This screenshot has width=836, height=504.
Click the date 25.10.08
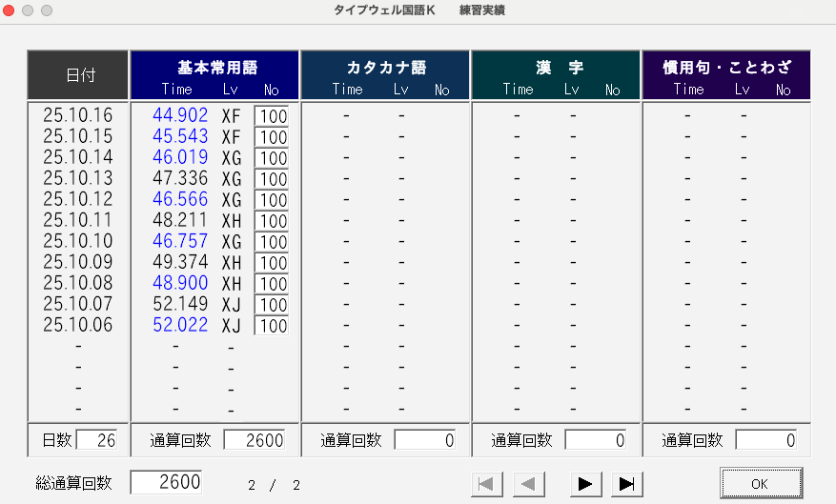point(78,282)
